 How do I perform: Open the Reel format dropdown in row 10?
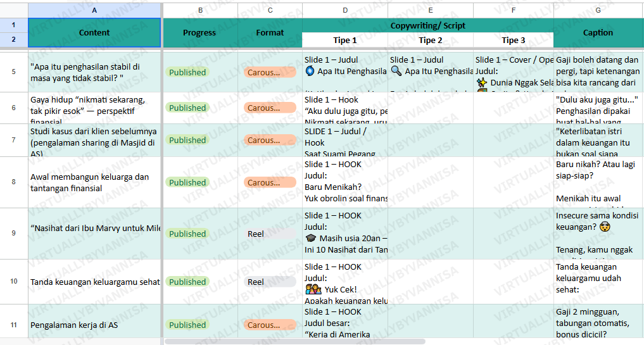[x=270, y=282]
